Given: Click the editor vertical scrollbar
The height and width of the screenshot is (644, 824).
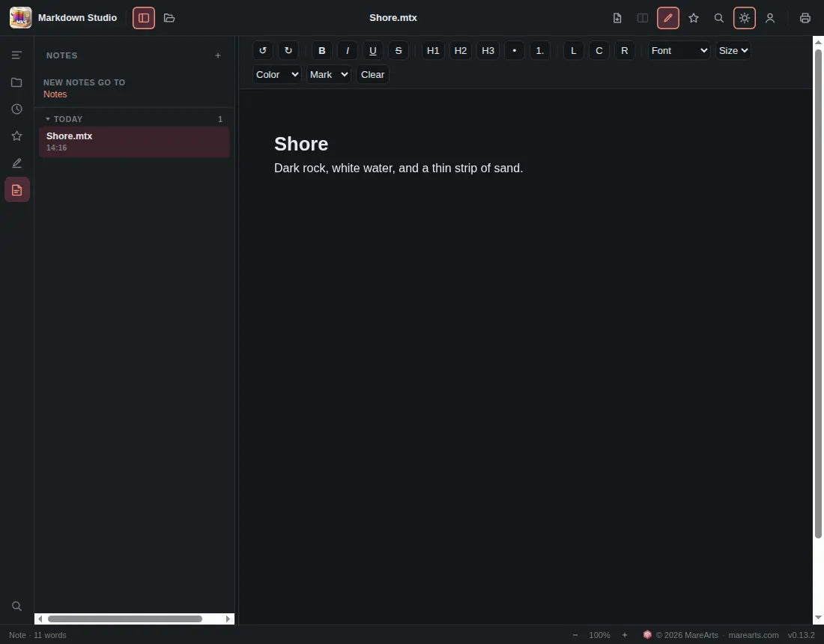Looking at the screenshot, I should pyautogui.click(x=818, y=293).
